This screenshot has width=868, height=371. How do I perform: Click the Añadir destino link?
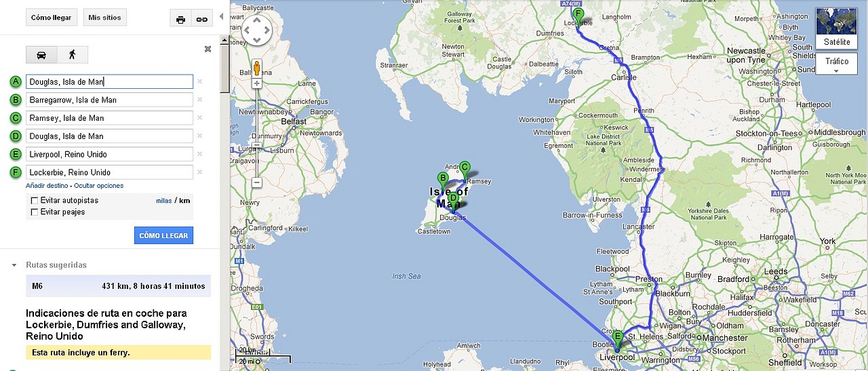47,186
